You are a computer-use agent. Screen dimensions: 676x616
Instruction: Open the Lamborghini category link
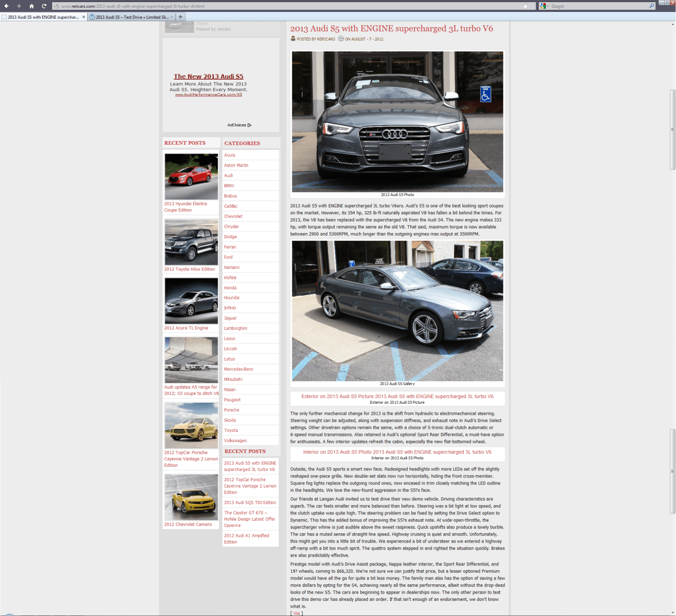[236, 328]
